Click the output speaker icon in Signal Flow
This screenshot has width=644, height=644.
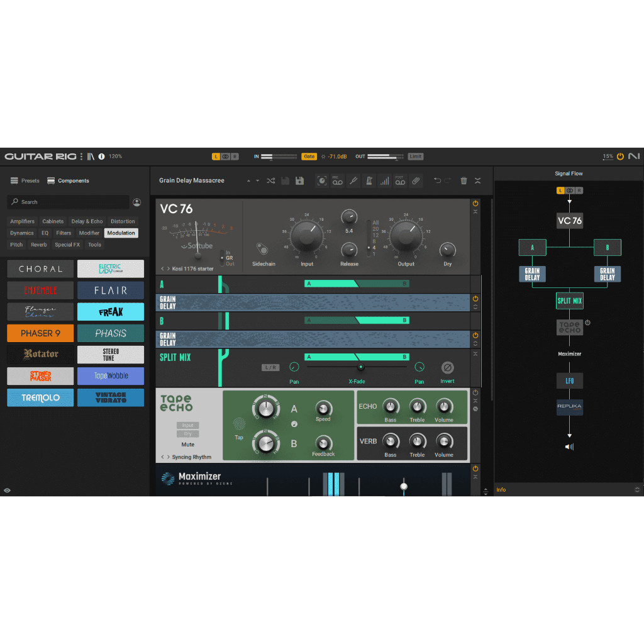[569, 447]
